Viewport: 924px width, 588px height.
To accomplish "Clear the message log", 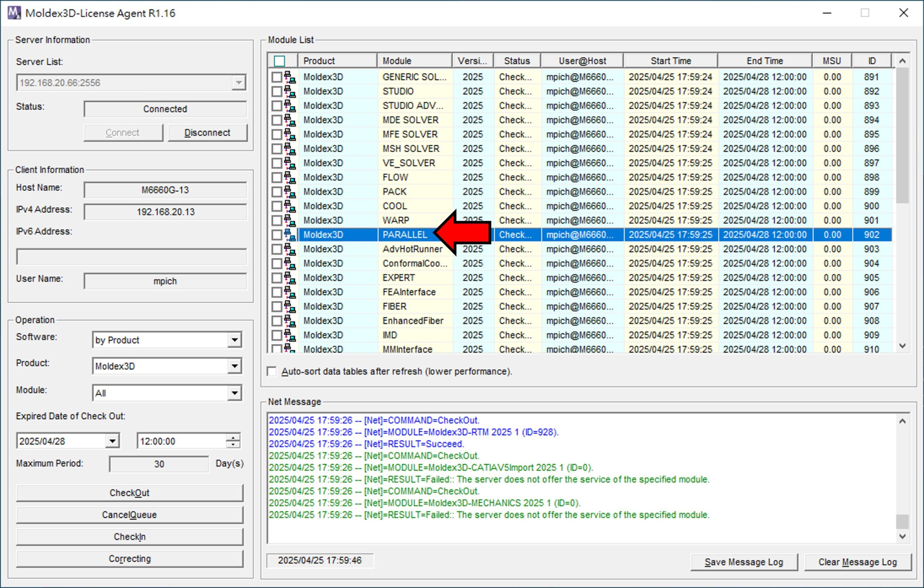I will [858, 562].
